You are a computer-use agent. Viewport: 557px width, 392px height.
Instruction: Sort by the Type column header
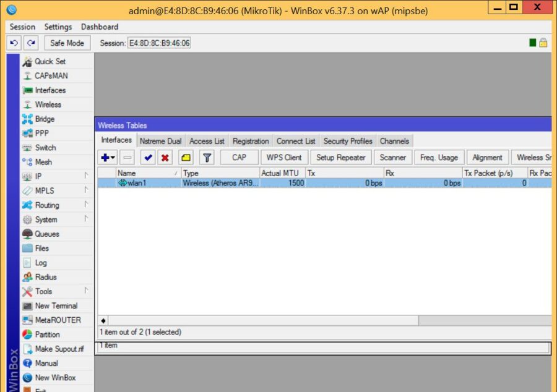pos(220,173)
